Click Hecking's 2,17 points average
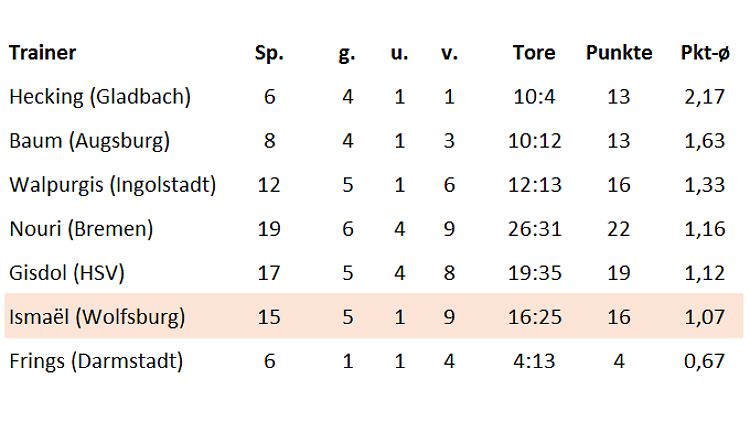The width and height of the screenshot is (750, 422). (705, 97)
